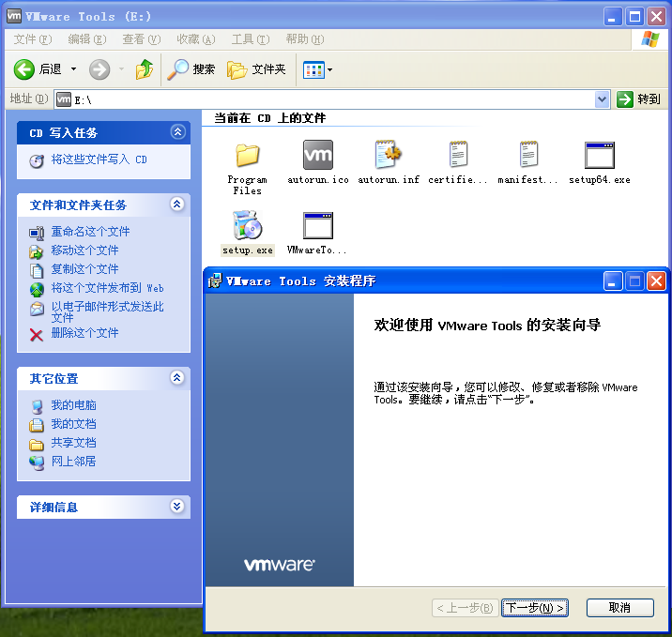Screen dimensions: 672x637
Task: Click the 将这些文件写入 CD link
Action: (99, 159)
